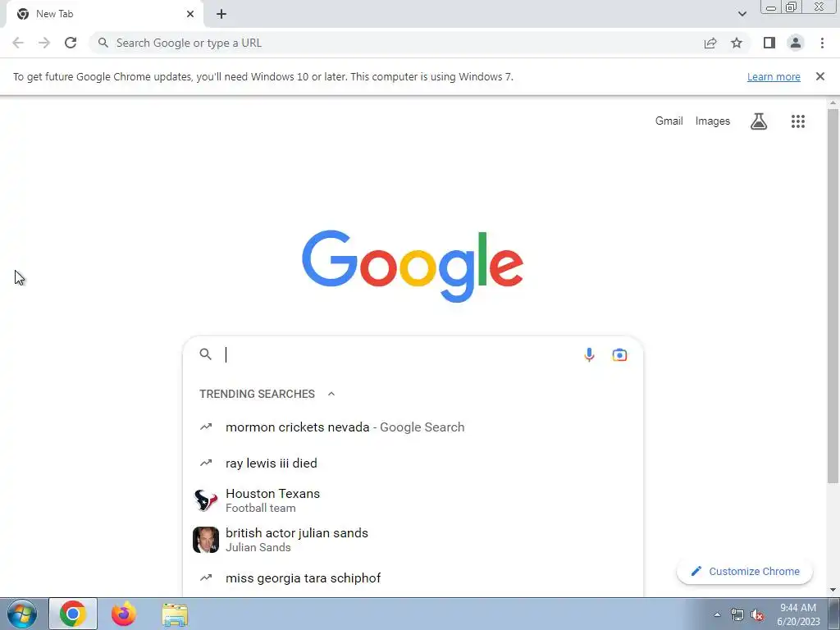Launch Firefox from the taskbar
Image resolution: width=840 pixels, height=630 pixels.
124,614
